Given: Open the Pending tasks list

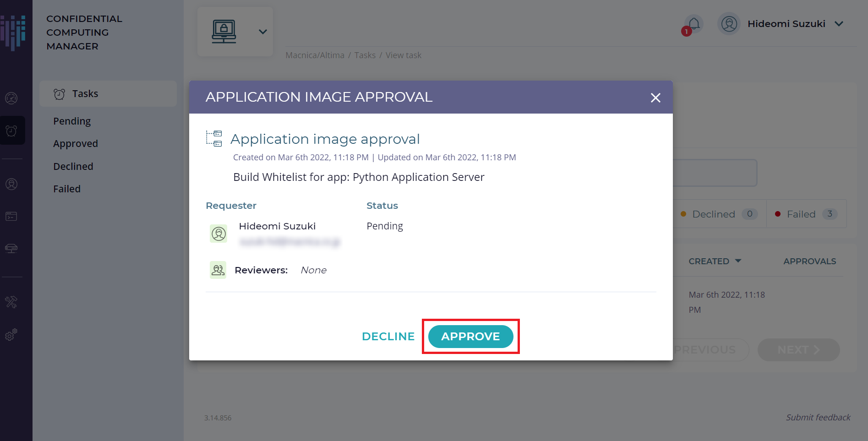Looking at the screenshot, I should click(72, 121).
